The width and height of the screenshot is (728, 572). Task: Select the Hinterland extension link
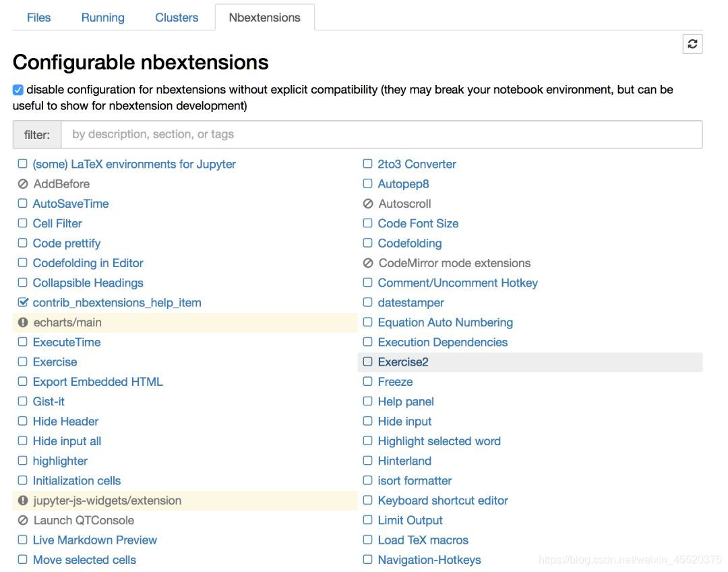(x=404, y=461)
